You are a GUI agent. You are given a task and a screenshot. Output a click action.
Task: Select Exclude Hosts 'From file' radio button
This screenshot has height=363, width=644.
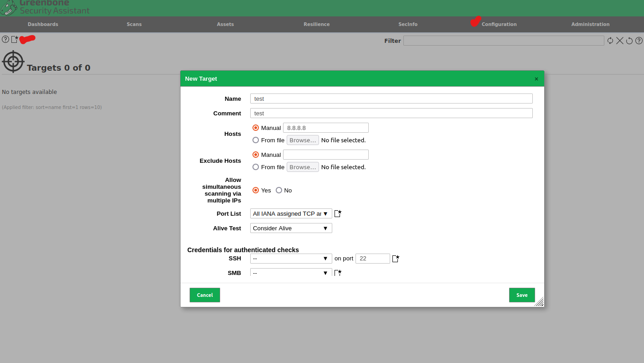click(x=256, y=167)
